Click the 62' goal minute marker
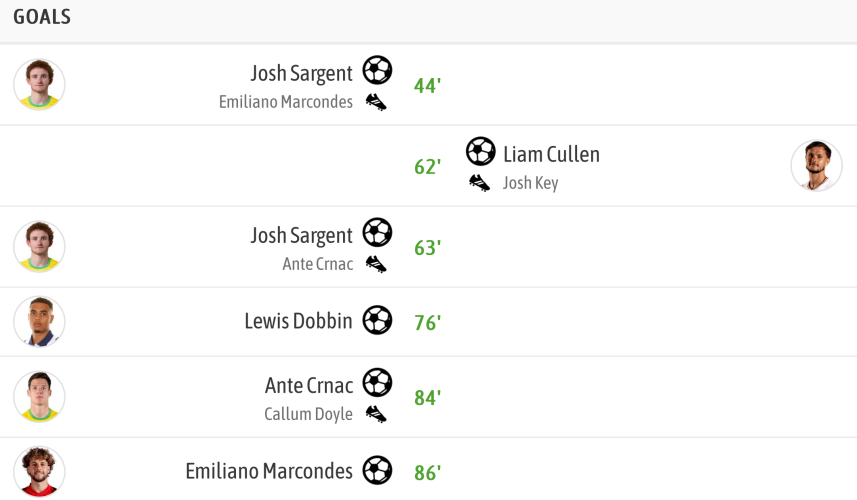857x500 pixels. (x=427, y=166)
